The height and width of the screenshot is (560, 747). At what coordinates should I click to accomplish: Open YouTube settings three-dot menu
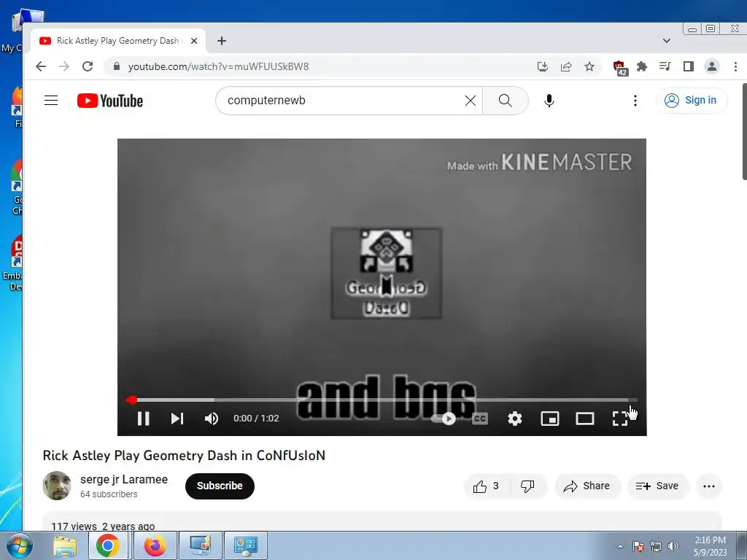click(635, 101)
